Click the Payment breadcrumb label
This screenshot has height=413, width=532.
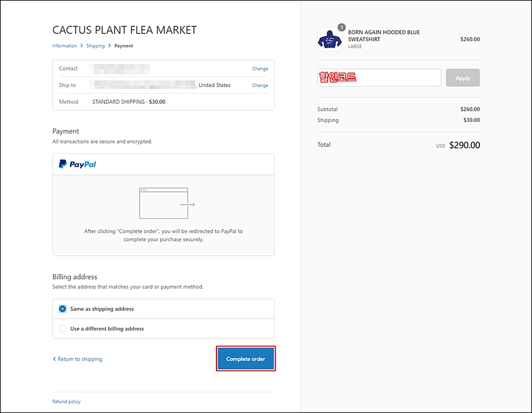pyautogui.click(x=123, y=46)
